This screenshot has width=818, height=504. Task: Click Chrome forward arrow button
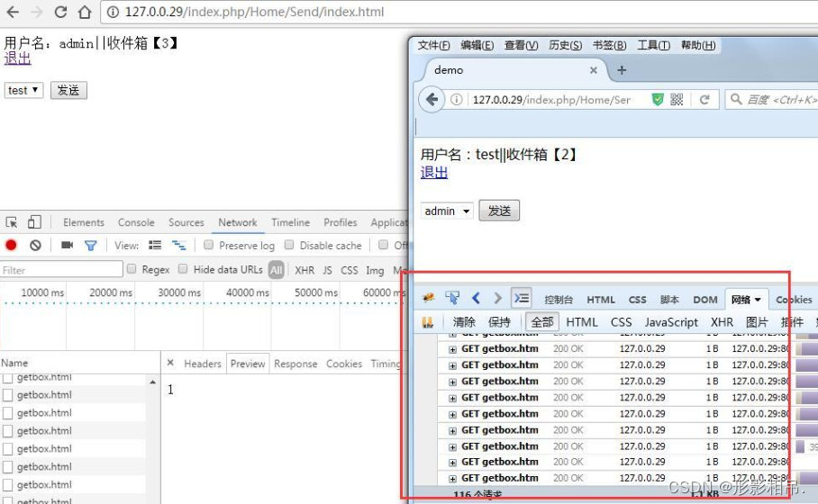pyautogui.click(x=37, y=12)
